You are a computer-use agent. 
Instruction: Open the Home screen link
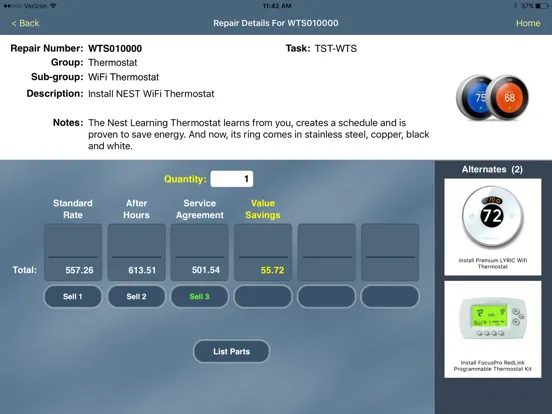[x=528, y=23]
